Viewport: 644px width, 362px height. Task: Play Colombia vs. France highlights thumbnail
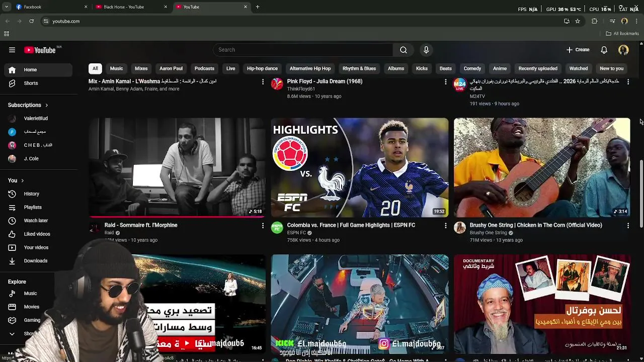coord(359,167)
